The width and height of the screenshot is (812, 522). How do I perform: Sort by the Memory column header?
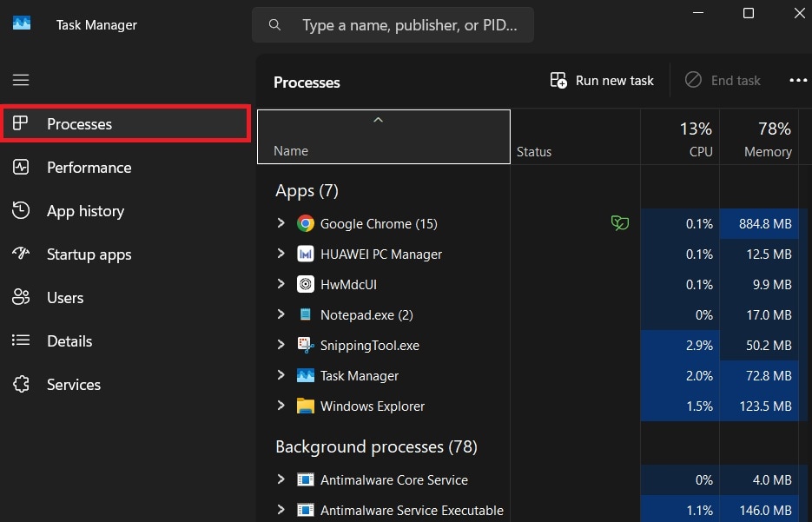759,136
